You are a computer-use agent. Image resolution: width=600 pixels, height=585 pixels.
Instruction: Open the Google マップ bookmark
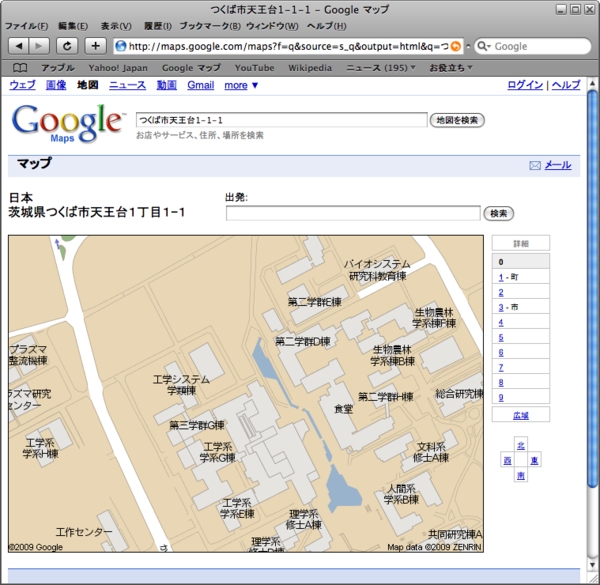tap(191, 68)
